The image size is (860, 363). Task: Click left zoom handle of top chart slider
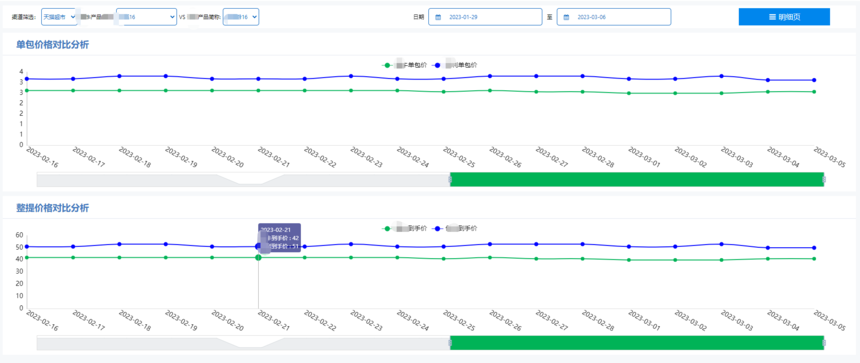point(450,179)
